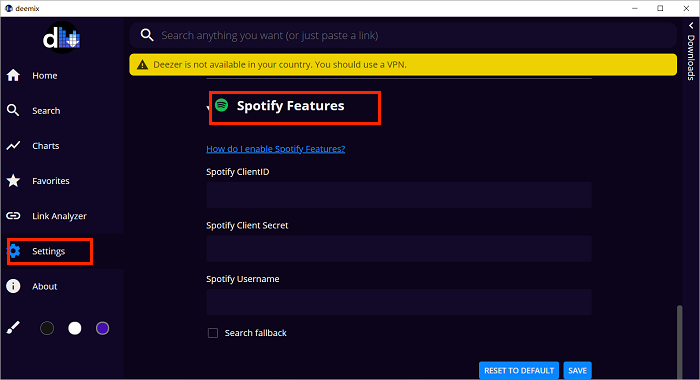The height and width of the screenshot is (380, 700).
Task: Click the deemix logo in the sidebar
Action: coord(62,38)
